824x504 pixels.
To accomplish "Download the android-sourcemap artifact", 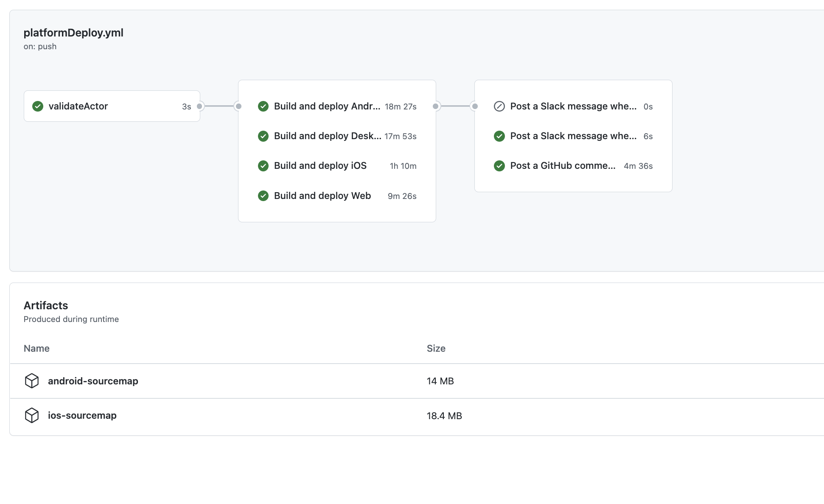I will pos(93,381).
